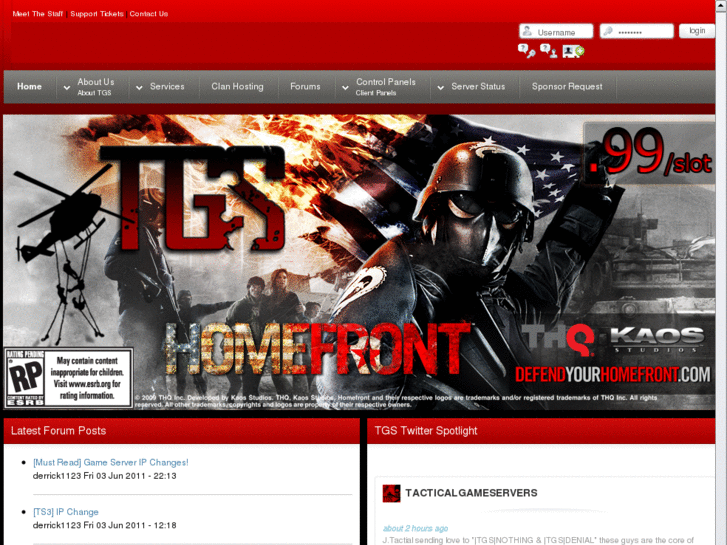Click the TacticalGameServers Twitter avatar

(x=391, y=493)
